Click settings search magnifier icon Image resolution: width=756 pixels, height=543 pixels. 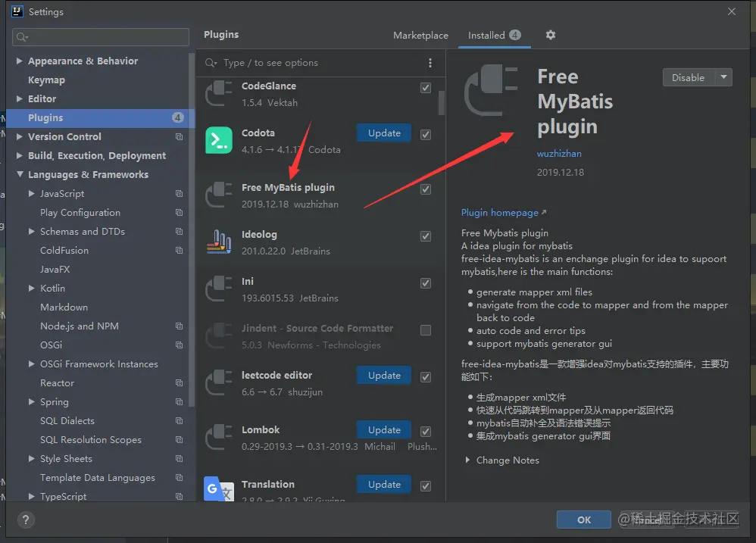(22, 37)
